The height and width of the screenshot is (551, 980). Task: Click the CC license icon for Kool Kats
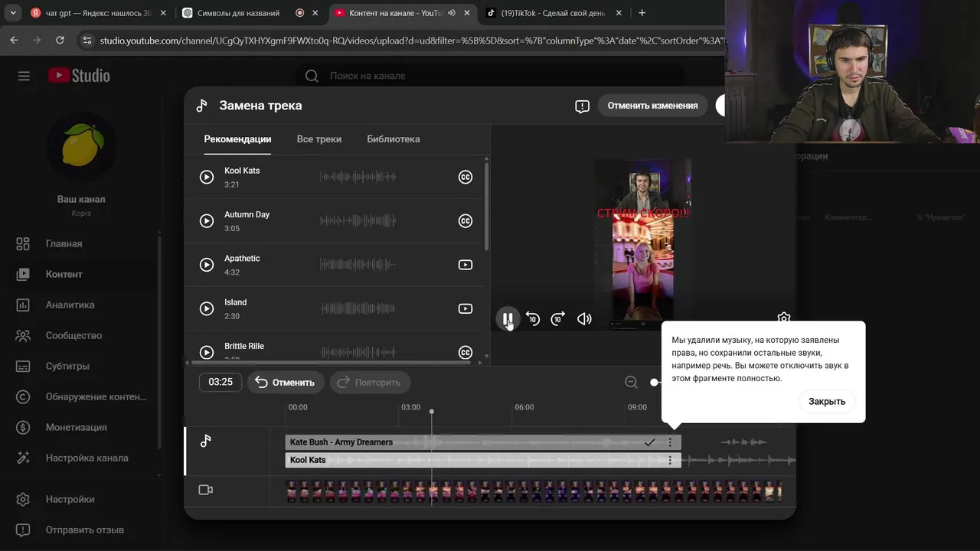(465, 177)
